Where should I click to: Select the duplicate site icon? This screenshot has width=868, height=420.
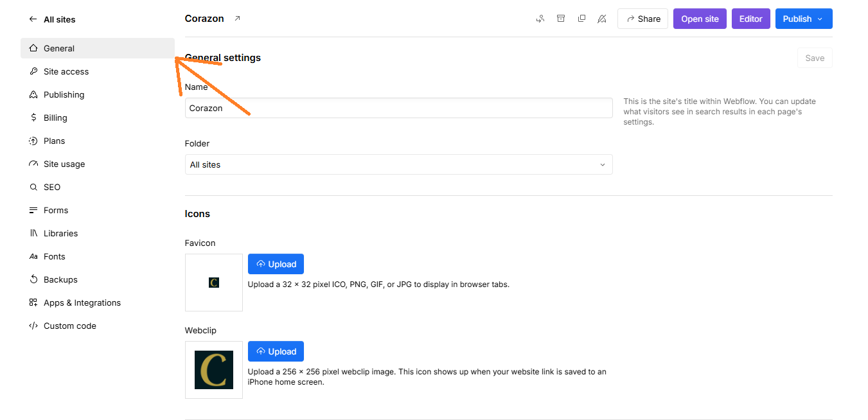point(581,19)
